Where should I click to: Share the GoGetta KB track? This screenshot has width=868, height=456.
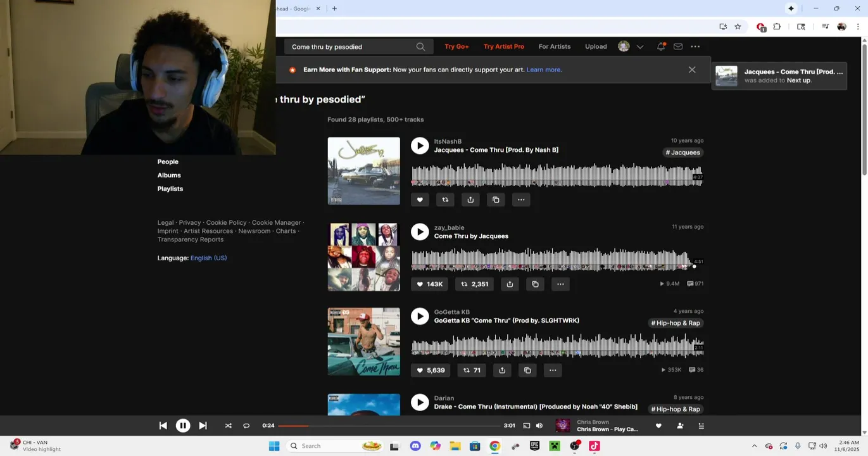502,370
